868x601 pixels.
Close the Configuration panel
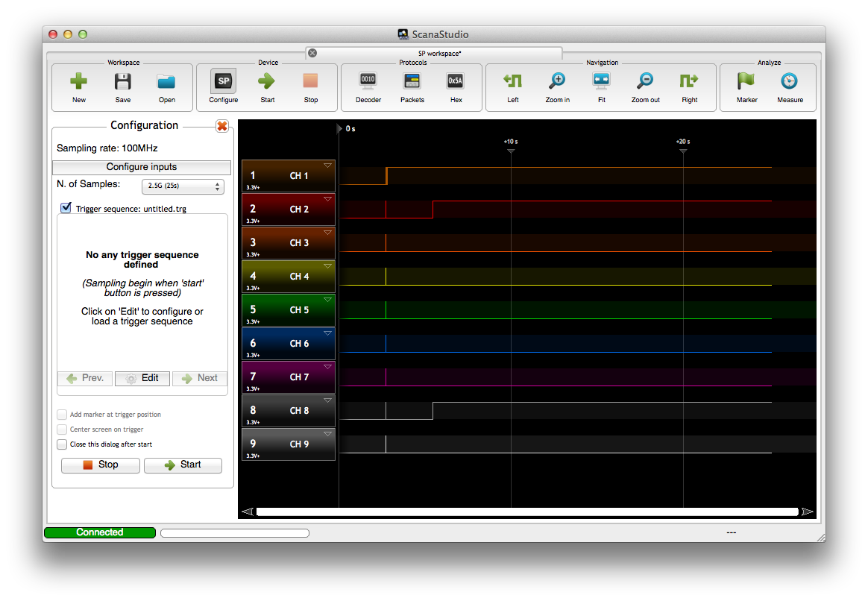coord(222,126)
